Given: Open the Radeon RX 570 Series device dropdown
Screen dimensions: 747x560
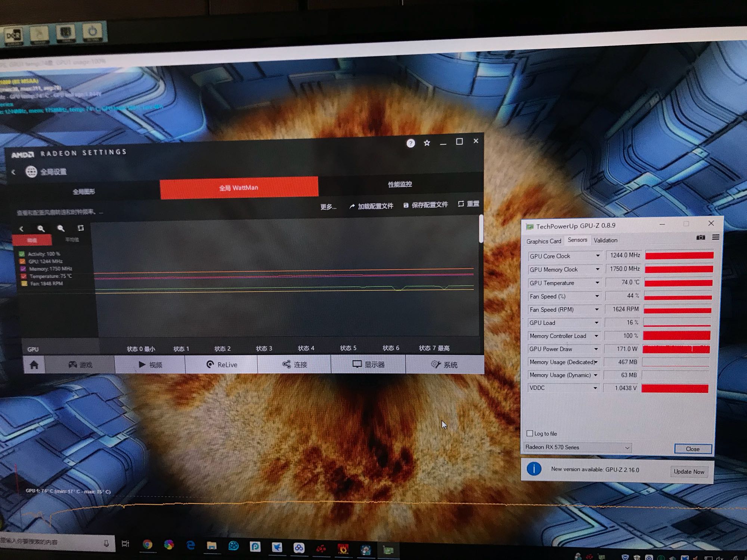Looking at the screenshot, I should point(578,447).
